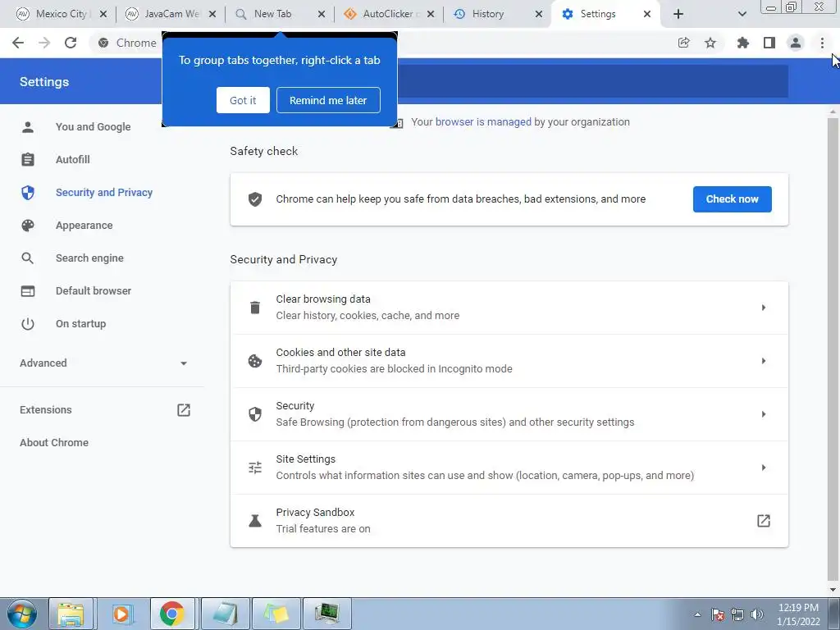Open the 'browser is managed' link
The image size is (840, 630).
(x=483, y=122)
